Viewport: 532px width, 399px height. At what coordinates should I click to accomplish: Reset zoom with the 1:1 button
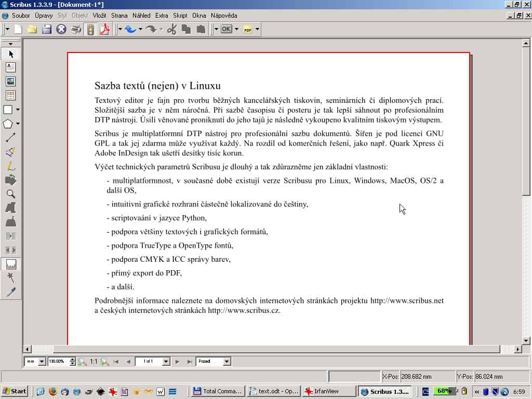(x=94, y=362)
